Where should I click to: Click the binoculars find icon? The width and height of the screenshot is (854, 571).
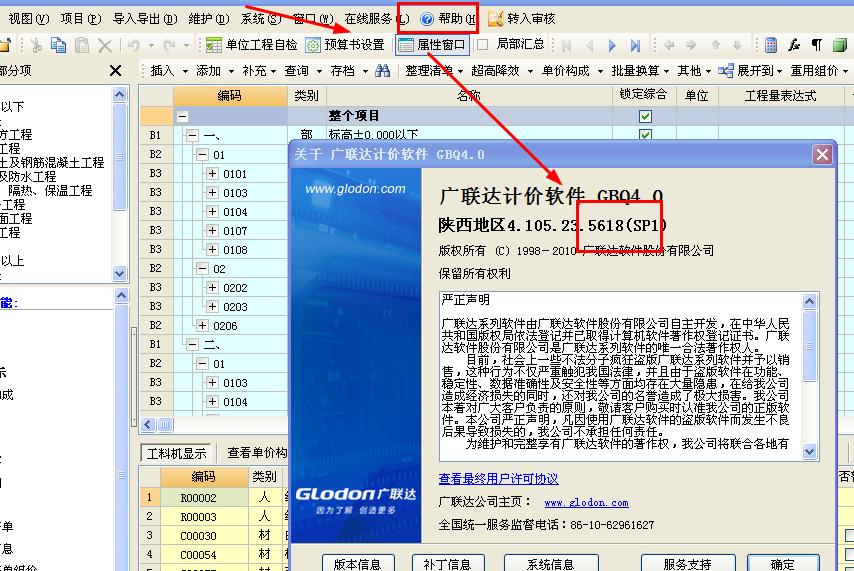click(383, 71)
